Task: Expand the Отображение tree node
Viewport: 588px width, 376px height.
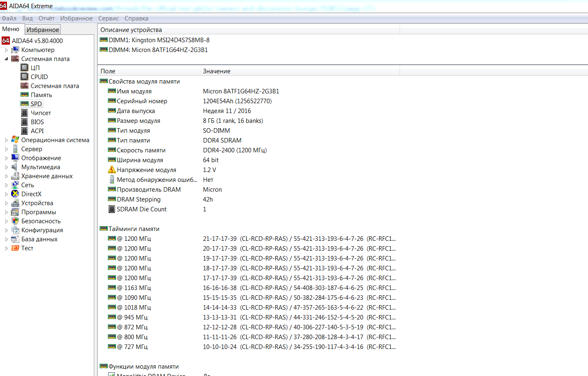Action: (6, 158)
